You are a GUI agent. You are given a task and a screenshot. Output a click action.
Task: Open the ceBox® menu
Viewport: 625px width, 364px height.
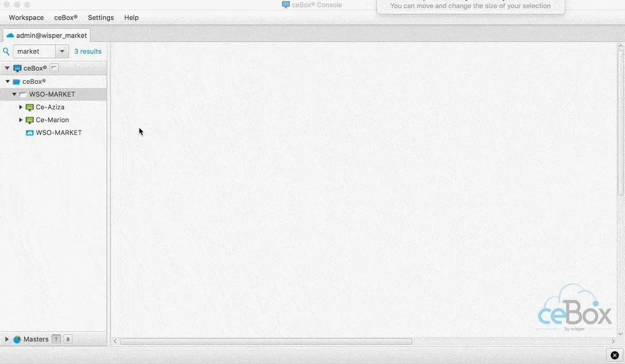coord(66,18)
